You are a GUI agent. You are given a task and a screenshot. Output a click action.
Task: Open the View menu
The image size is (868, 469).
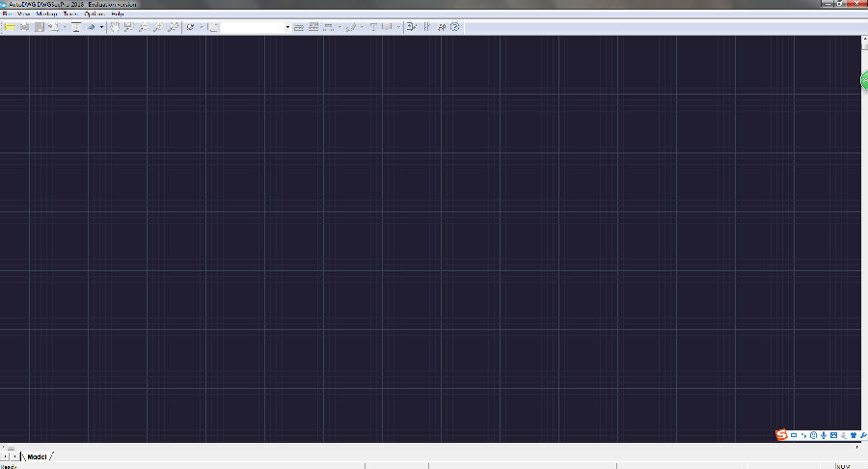[24, 14]
